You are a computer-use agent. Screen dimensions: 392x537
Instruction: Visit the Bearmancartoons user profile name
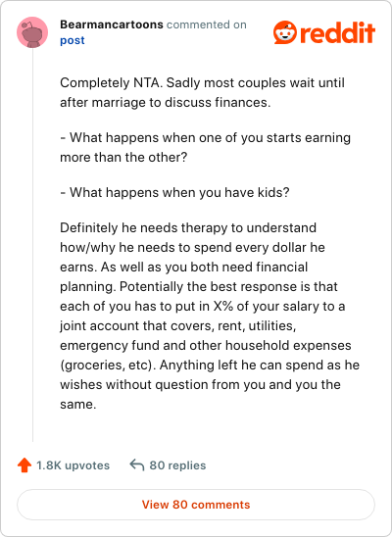coord(112,24)
